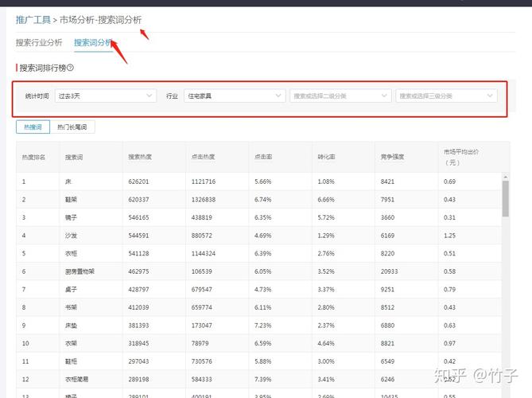Click click-heat value 173047
This screenshot has height=398, width=532.
click(201, 326)
